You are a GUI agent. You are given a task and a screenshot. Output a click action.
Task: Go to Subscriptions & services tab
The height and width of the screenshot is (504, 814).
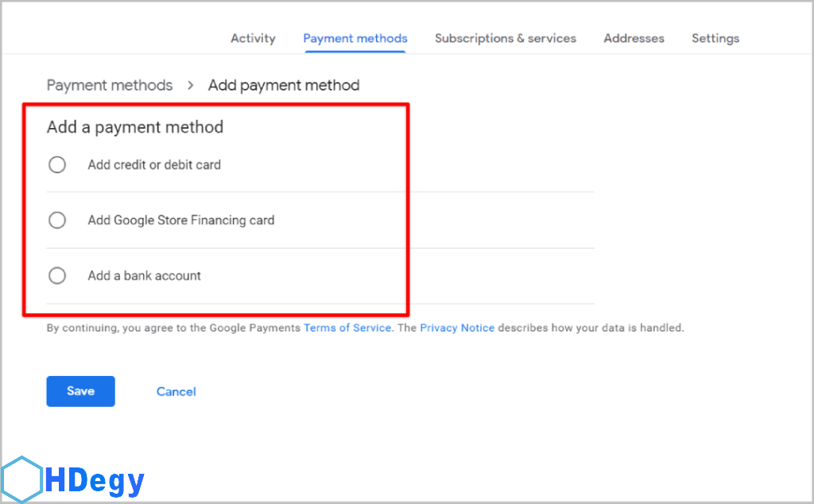(506, 38)
